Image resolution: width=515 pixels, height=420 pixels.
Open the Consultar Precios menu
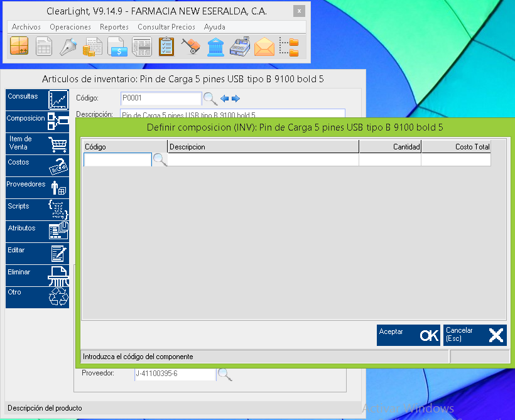pos(166,27)
